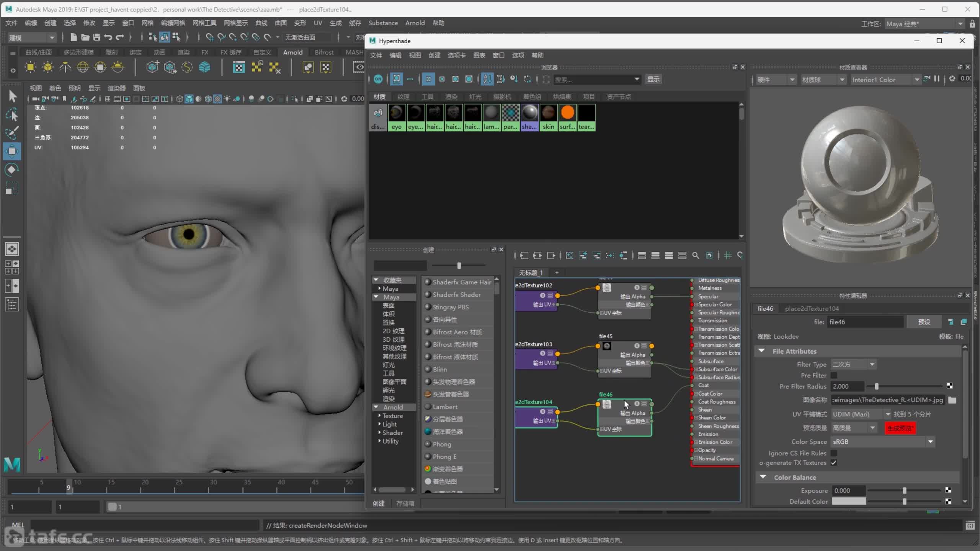
Task: Click Pre Filter Radius map button
Action: click(x=950, y=386)
